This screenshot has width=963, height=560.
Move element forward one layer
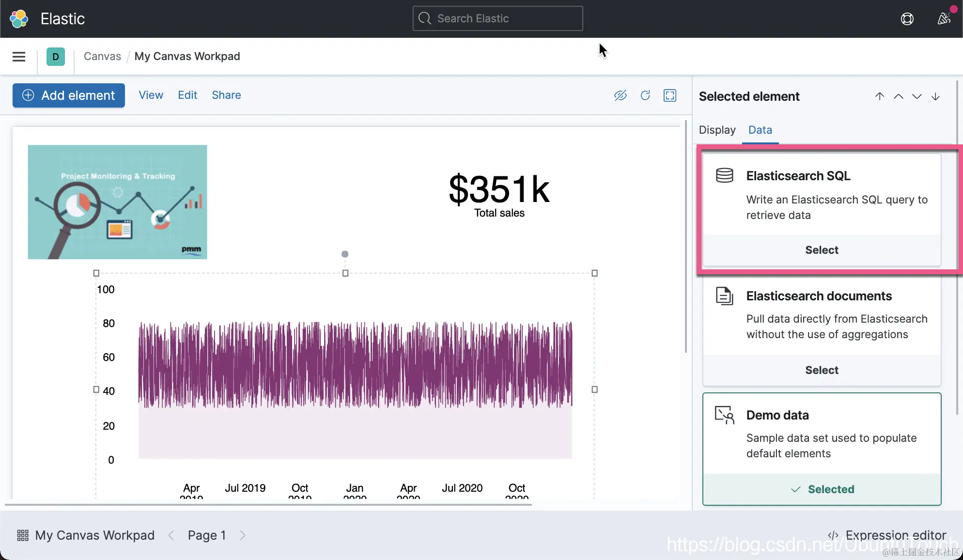(x=898, y=96)
